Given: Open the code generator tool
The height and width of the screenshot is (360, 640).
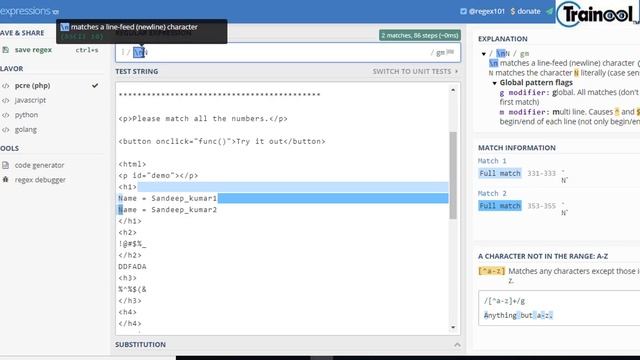Looking at the screenshot, I should click(x=39, y=165).
